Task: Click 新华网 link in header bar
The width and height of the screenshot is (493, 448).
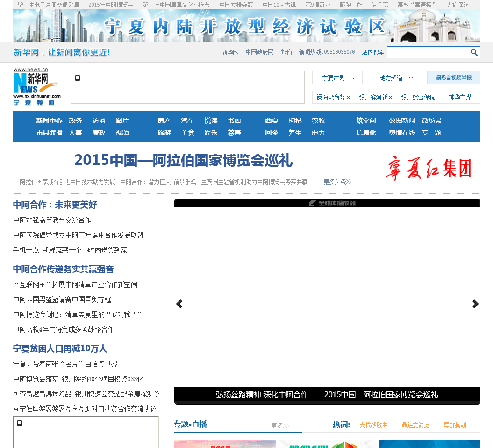Action: point(230,52)
